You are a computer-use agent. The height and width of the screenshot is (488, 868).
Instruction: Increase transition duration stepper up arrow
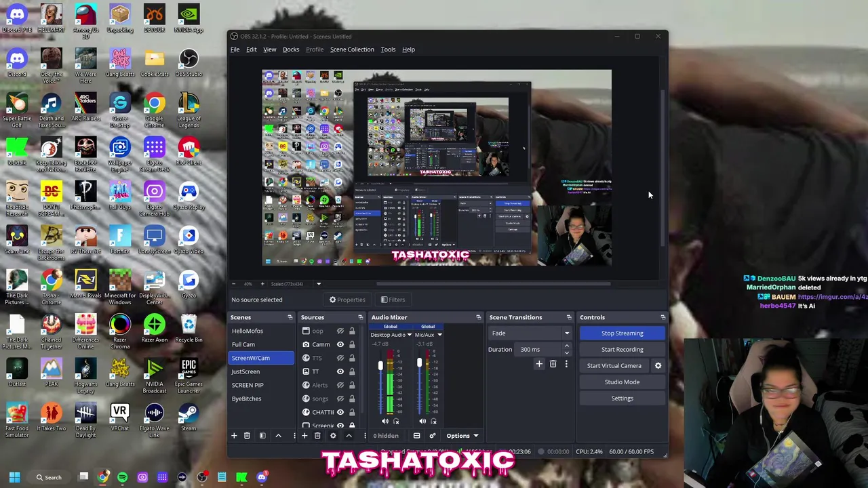567,346
